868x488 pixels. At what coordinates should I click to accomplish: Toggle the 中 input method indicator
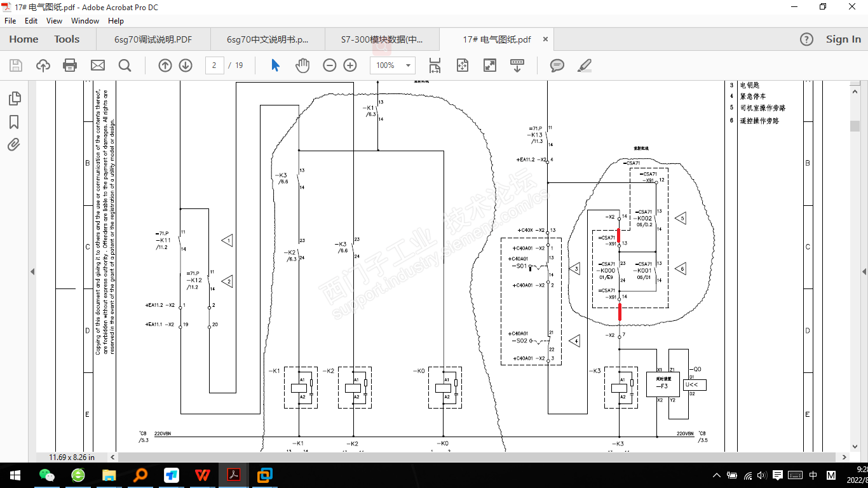click(813, 475)
